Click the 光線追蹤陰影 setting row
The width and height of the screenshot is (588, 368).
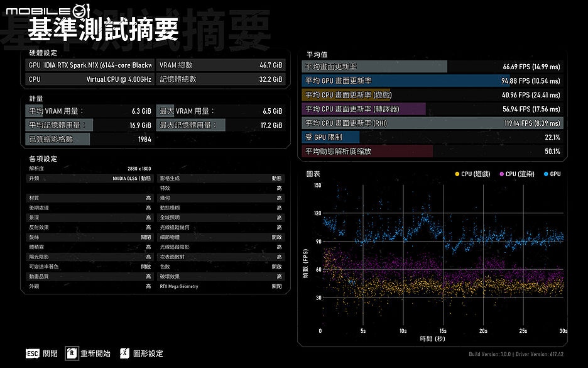pyautogui.click(x=221, y=247)
